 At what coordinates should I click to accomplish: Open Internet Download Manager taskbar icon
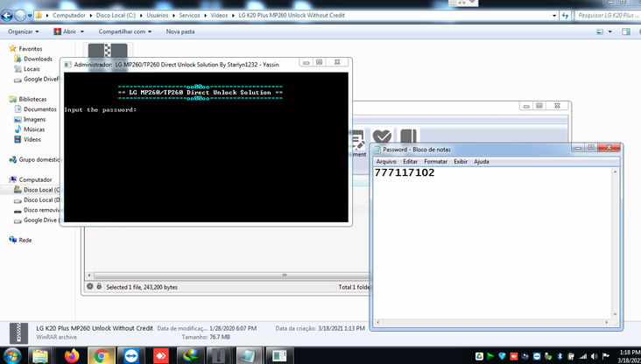click(x=191, y=356)
